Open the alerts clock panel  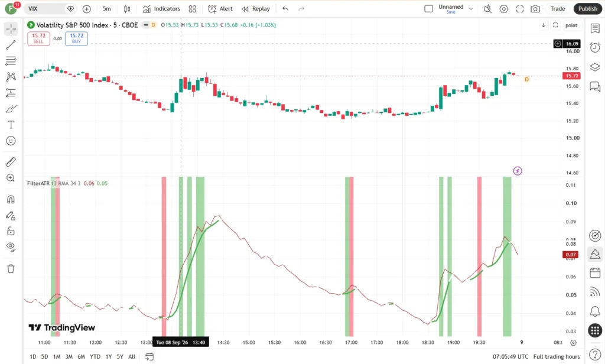[595, 47]
